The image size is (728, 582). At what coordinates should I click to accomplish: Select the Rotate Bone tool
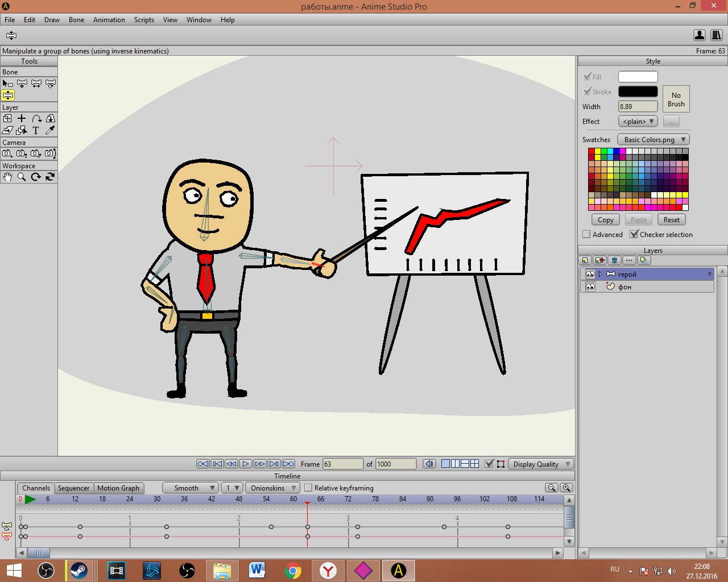pos(50,84)
